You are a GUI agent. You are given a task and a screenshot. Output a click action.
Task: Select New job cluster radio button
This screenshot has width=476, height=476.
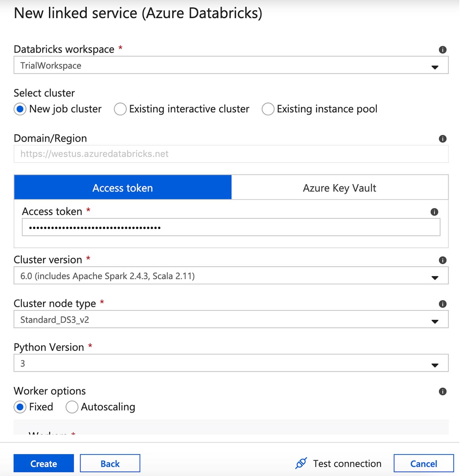pyautogui.click(x=20, y=109)
